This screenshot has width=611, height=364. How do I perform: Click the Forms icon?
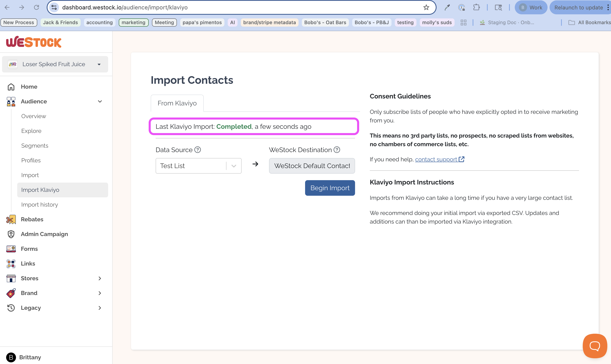coord(11,249)
